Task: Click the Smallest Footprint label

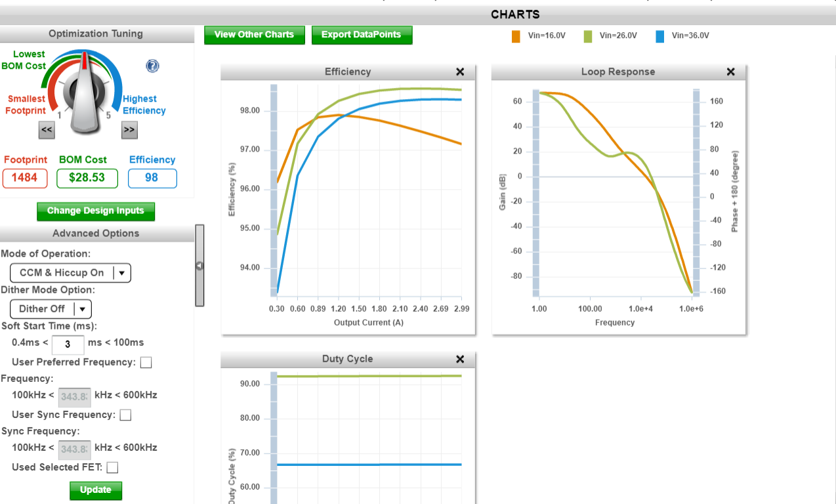Action: (x=26, y=105)
